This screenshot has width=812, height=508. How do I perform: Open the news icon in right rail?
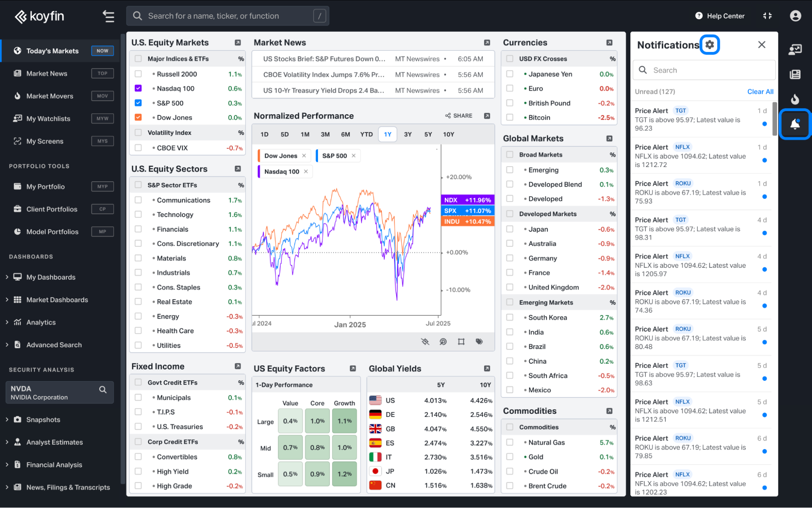[x=795, y=74]
